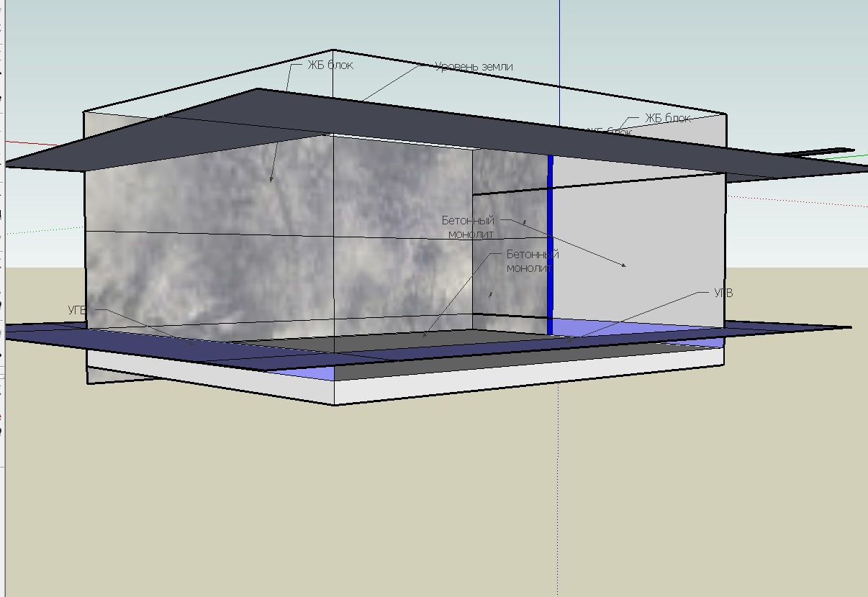Image resolution: width=868 pixels, height=597 pixels.
Task: Click the 'УГВ' label left of the textured wall
Action: (x=77, y=310)
